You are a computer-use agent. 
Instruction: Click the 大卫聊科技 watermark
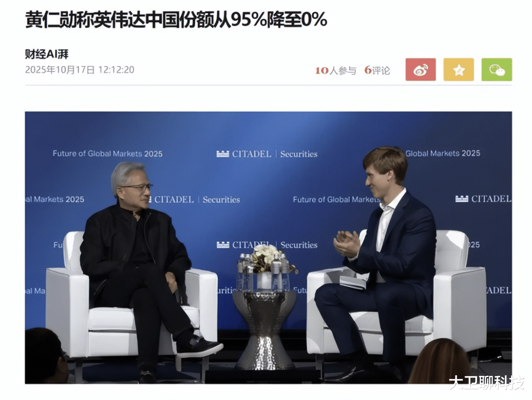[487, 383]
